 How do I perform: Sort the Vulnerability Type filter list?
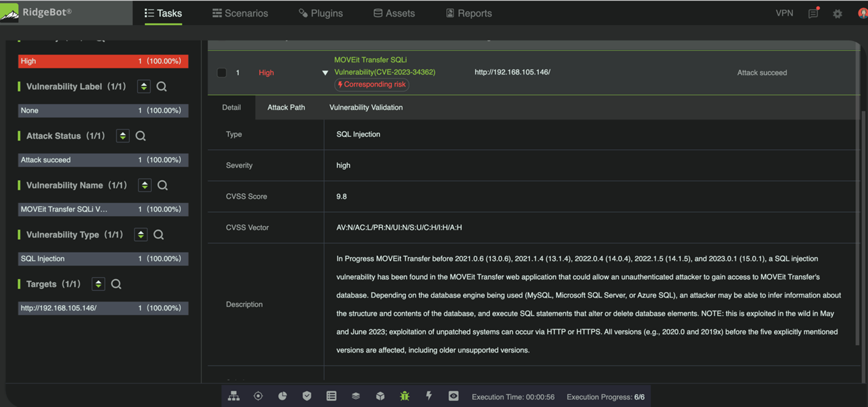click(141, 235)
